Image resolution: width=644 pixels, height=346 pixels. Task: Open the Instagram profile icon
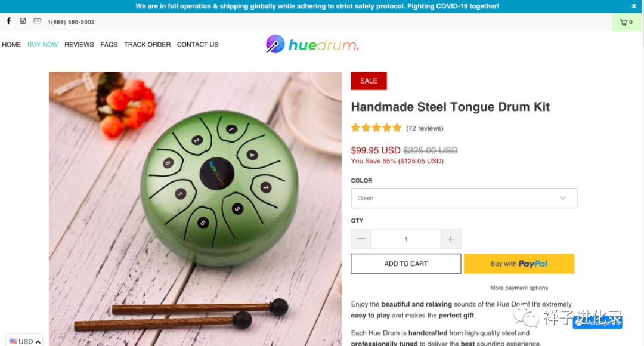click(23, 21)
